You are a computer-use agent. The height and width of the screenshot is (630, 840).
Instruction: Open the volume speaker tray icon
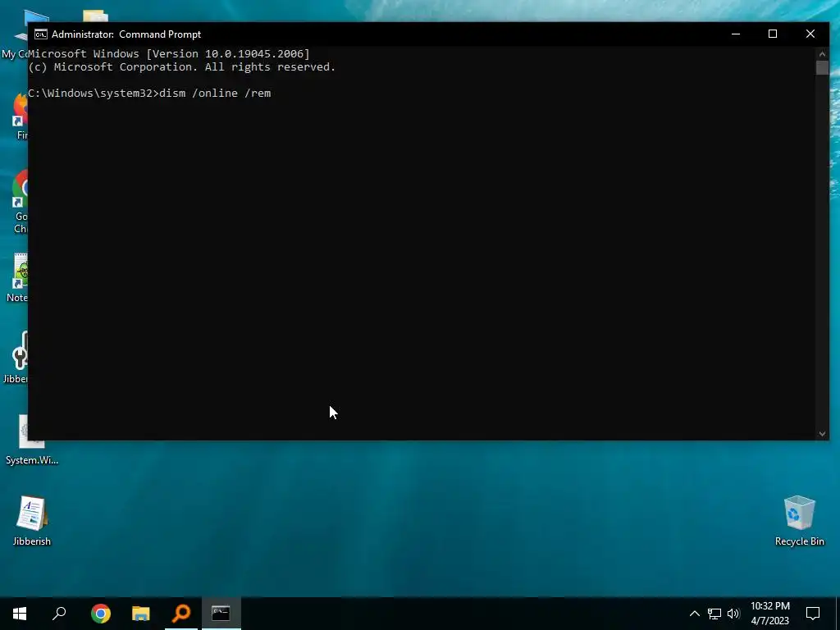733,614
